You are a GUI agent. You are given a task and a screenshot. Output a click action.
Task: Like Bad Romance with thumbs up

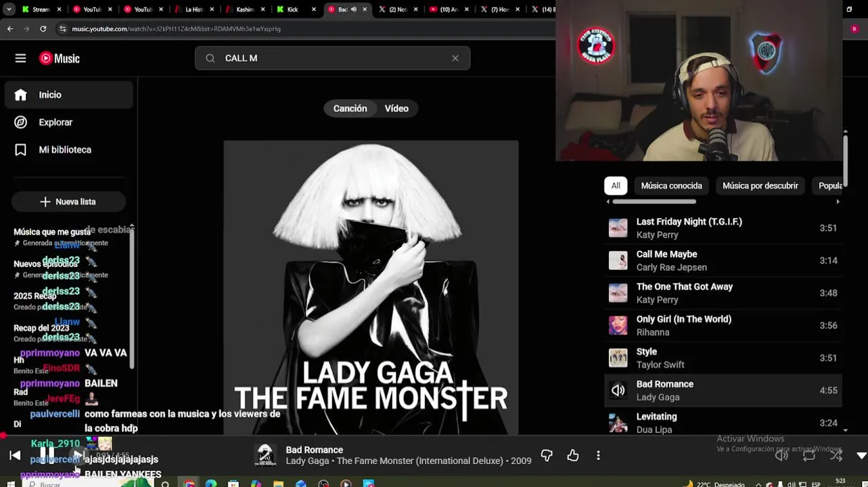pos(573,455)
